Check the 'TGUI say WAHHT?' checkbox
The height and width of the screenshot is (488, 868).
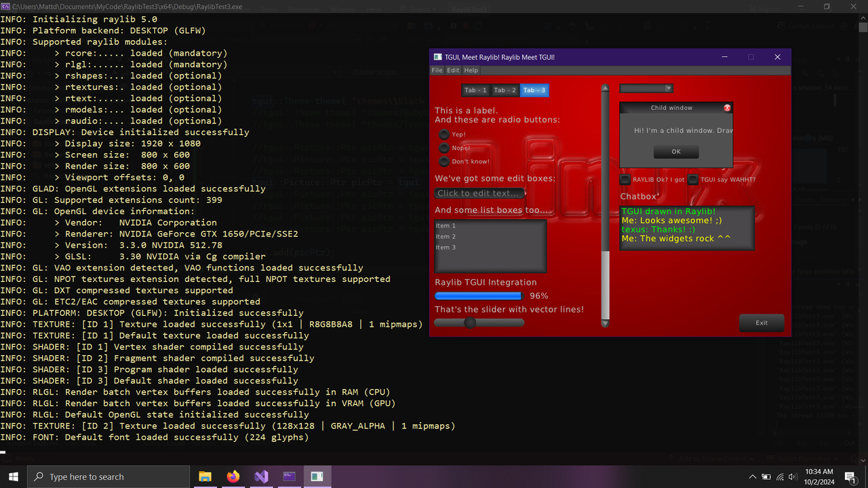coord(693,180)
